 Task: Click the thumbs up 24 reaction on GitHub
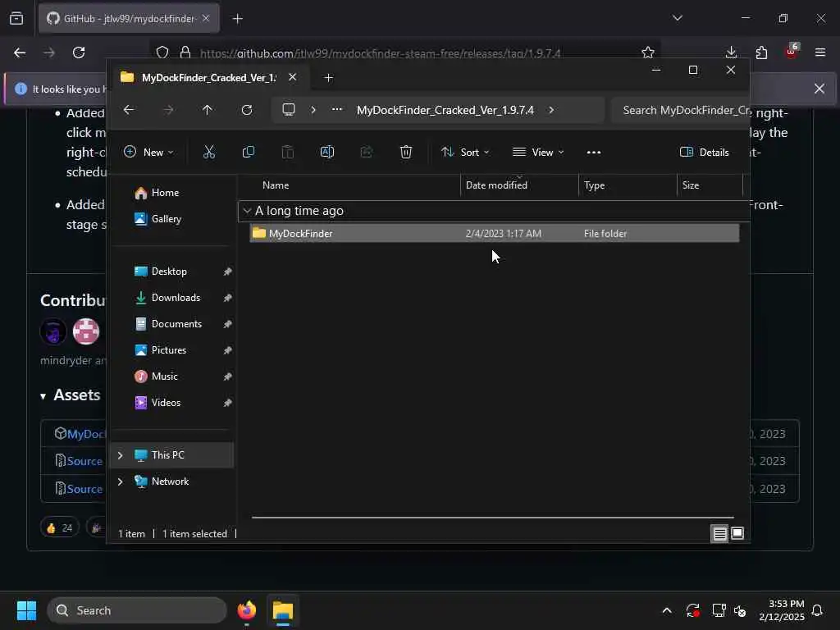coord(59,527)
